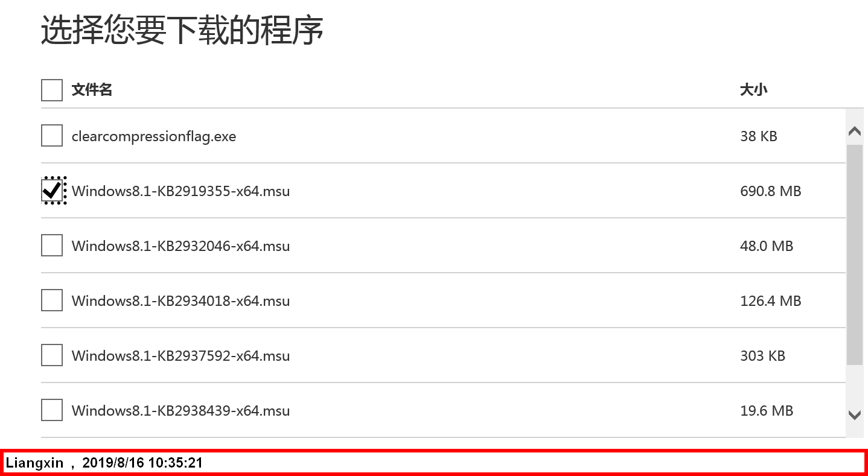Viewport: 868px width, 476px height.
Task: Tick the Windows8.1-KB2932046-x64.msu checkbox
Action: (x=52, y=246)
